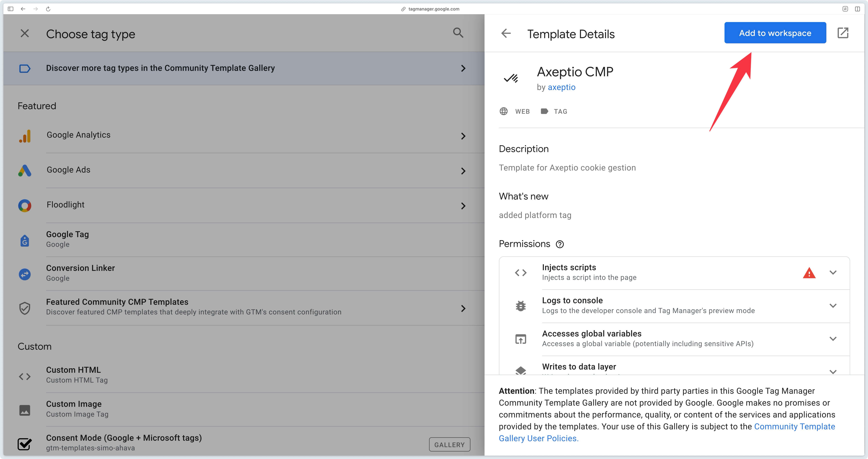Expand Injects scripts permission

pyautogui.click(x=833, y=272)
